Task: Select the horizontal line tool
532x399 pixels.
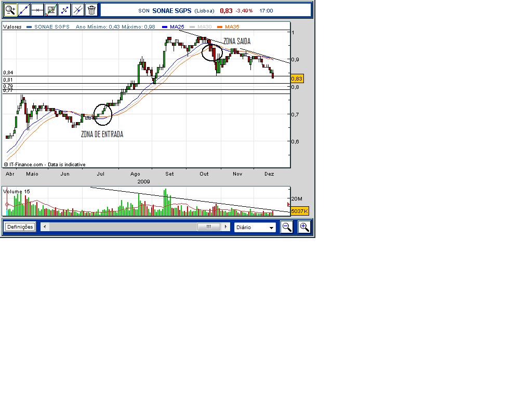Action: (x=37, y=10)
